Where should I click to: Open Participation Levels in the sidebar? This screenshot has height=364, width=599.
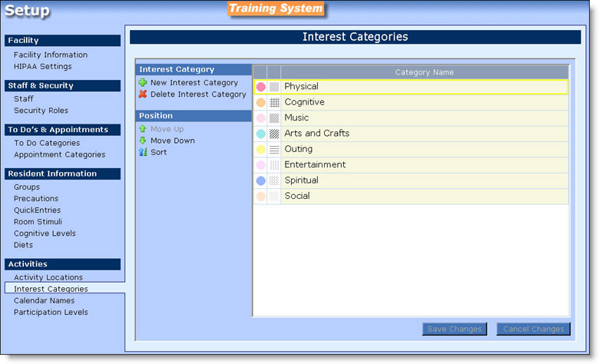(51, 312)
